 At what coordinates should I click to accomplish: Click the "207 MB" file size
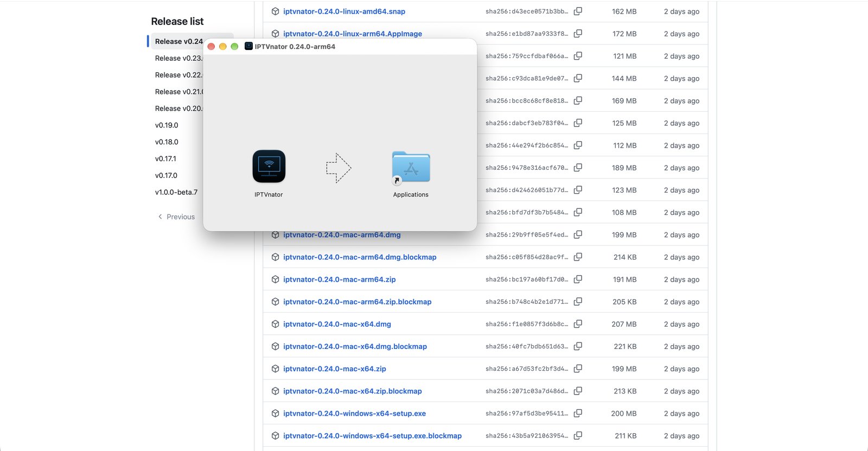624,324
